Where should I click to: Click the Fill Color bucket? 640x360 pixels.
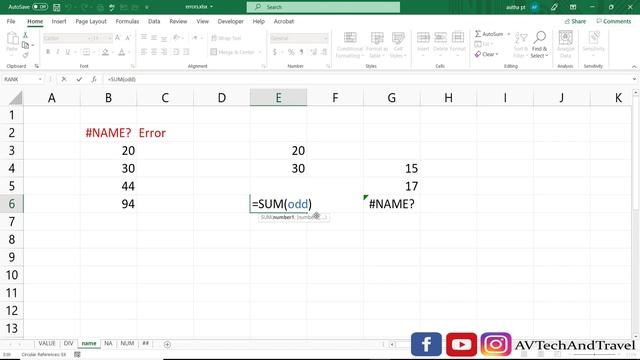105,52
